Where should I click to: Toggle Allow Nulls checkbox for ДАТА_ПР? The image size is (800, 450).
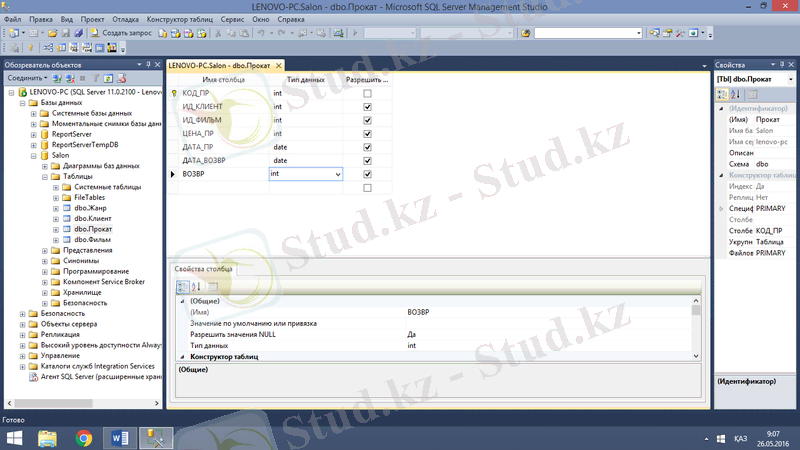pos(367,147)
